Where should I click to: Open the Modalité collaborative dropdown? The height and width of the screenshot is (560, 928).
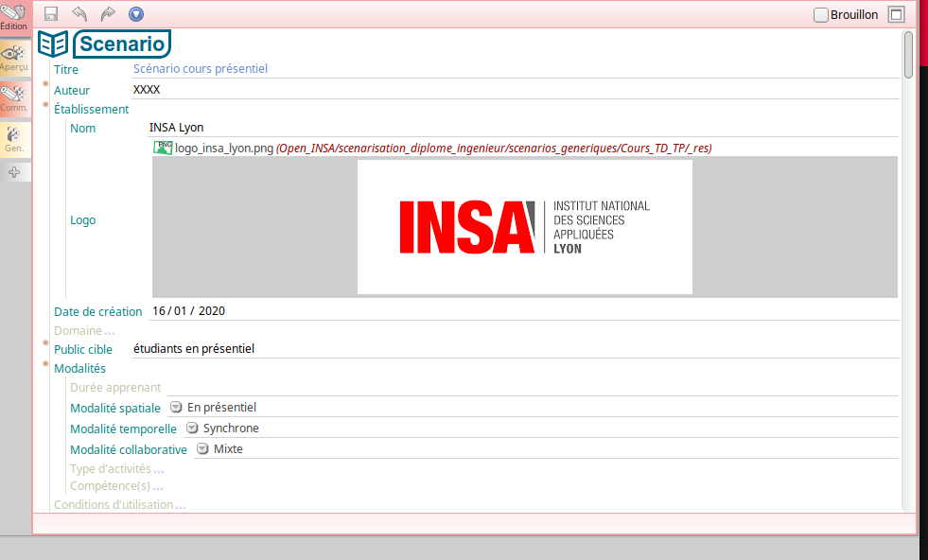pos(202,448)
